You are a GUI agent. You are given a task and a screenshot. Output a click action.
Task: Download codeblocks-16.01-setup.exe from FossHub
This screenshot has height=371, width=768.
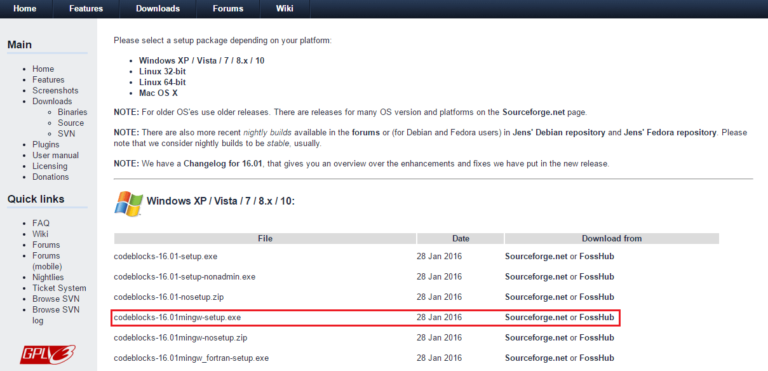coord(597,256)
